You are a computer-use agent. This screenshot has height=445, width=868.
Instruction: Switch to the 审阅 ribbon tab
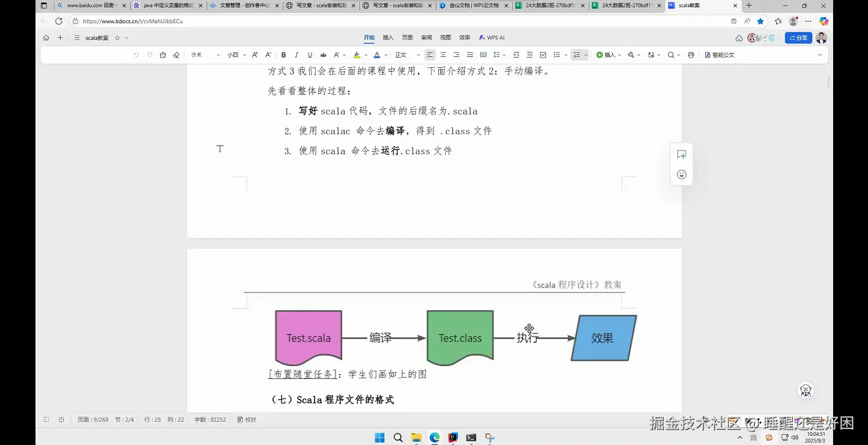[426, 37]
